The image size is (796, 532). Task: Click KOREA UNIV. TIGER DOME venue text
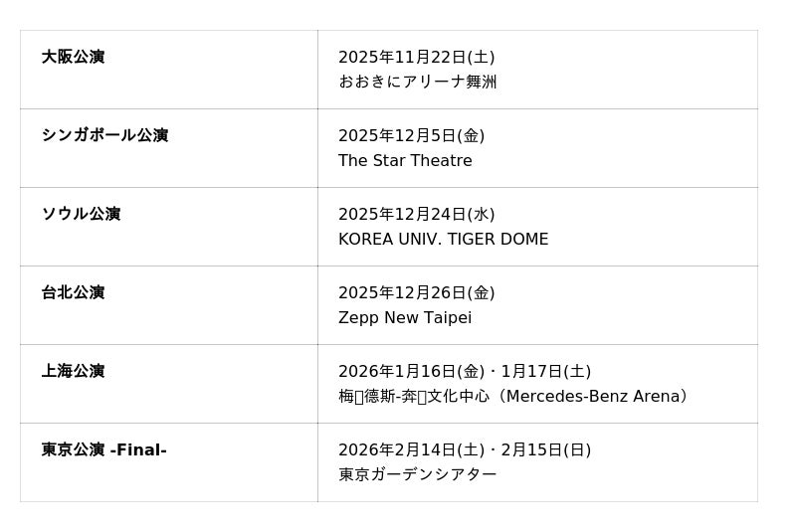click(x=443, y=240)
